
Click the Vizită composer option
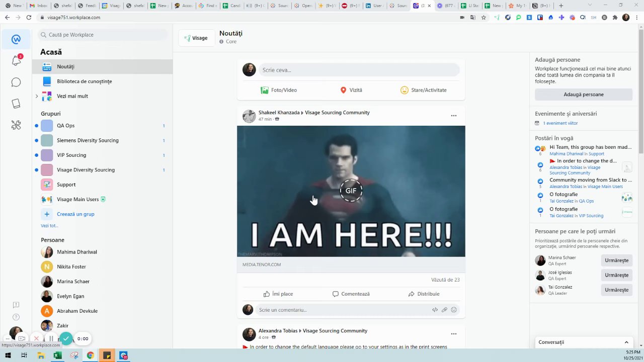[x=351, y=90]
